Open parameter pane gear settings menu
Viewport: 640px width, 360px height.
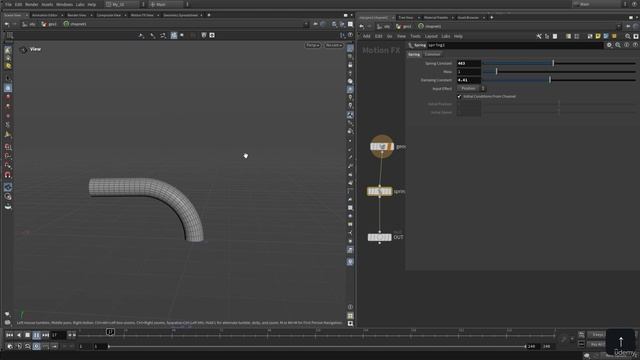pyautogui.click(x=609, y=45)
